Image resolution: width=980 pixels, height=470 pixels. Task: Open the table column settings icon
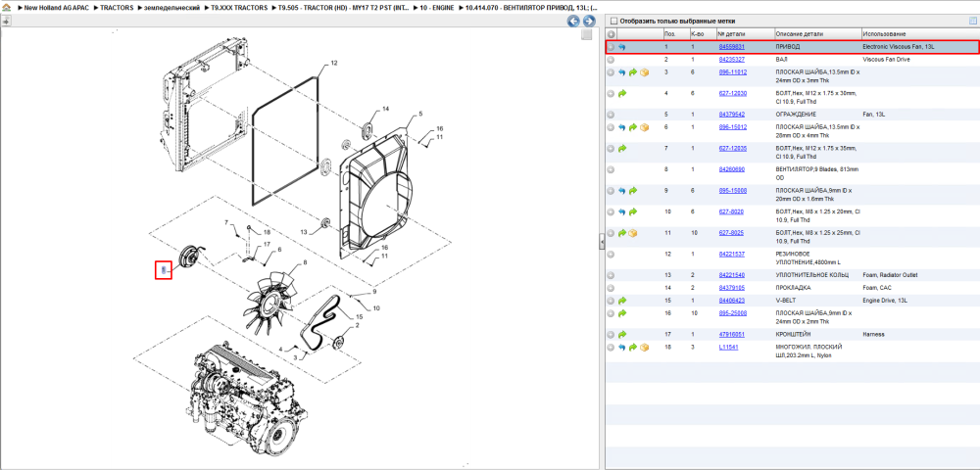[x=972, y=21]
